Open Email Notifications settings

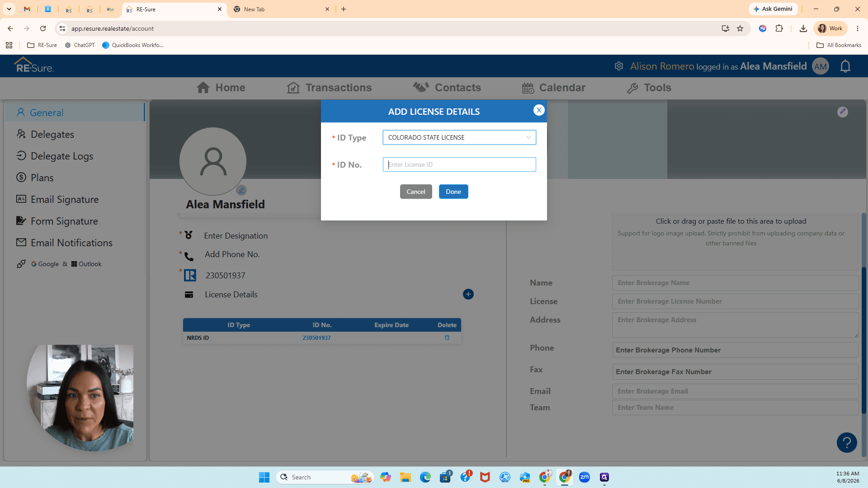click(64, 243)
